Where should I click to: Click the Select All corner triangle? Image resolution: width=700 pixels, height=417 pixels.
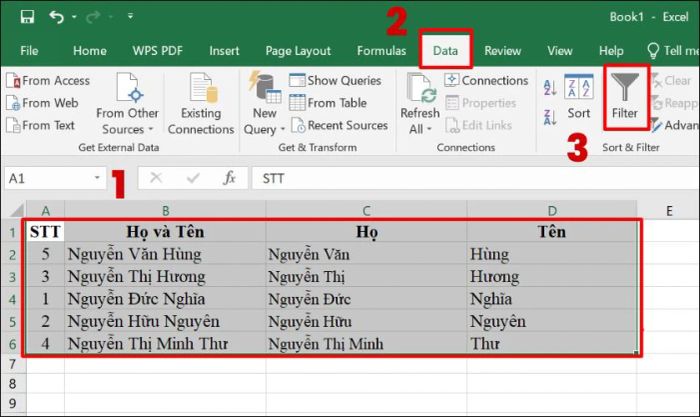(15, 210)
